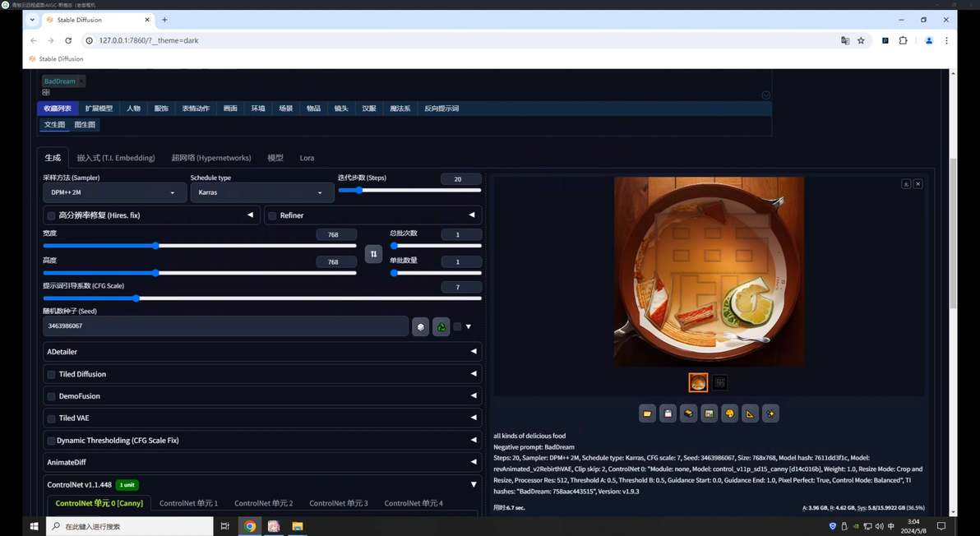The image size is (980, 536).
Task: Open the Chrome profile avatar icon
Action: (929, 40)
